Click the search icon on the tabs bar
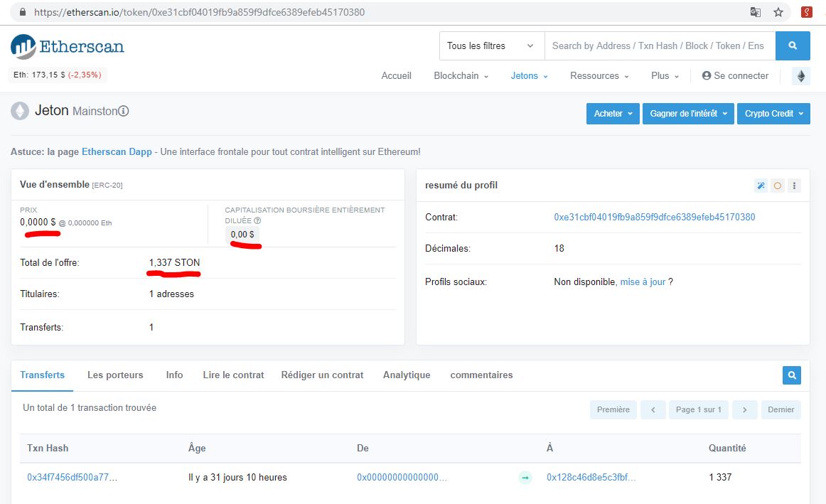The width and height of the screenshot is (826, 504). pos(791,375)
